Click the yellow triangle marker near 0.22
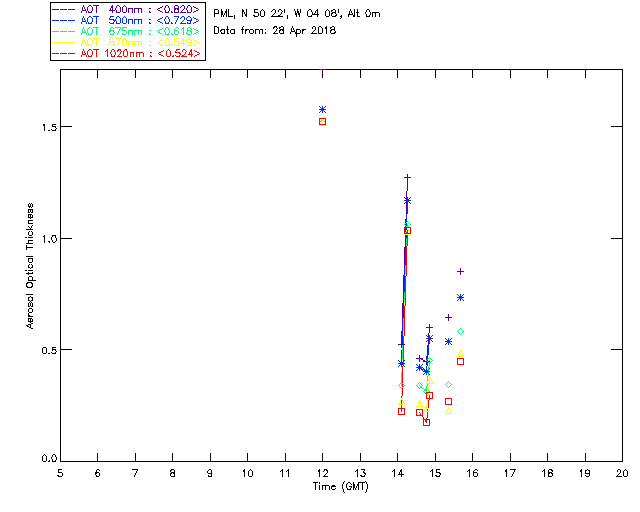The image size is (640, 512). tap(449, 411)
